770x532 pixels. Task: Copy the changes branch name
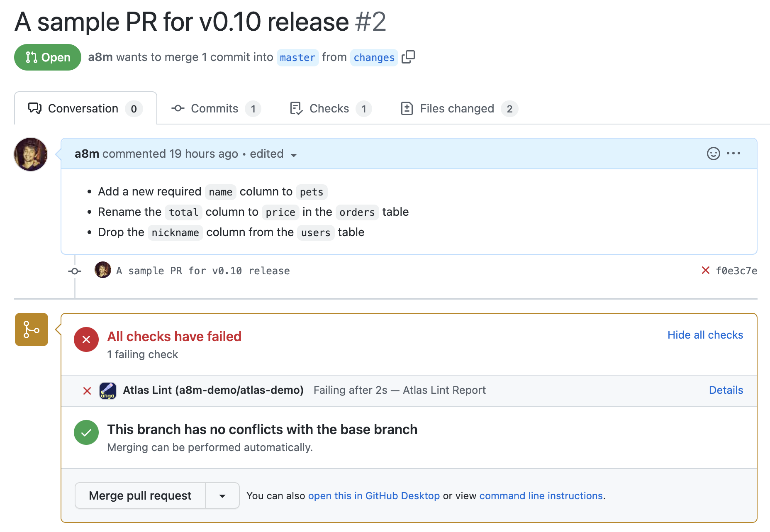point(408,57)
